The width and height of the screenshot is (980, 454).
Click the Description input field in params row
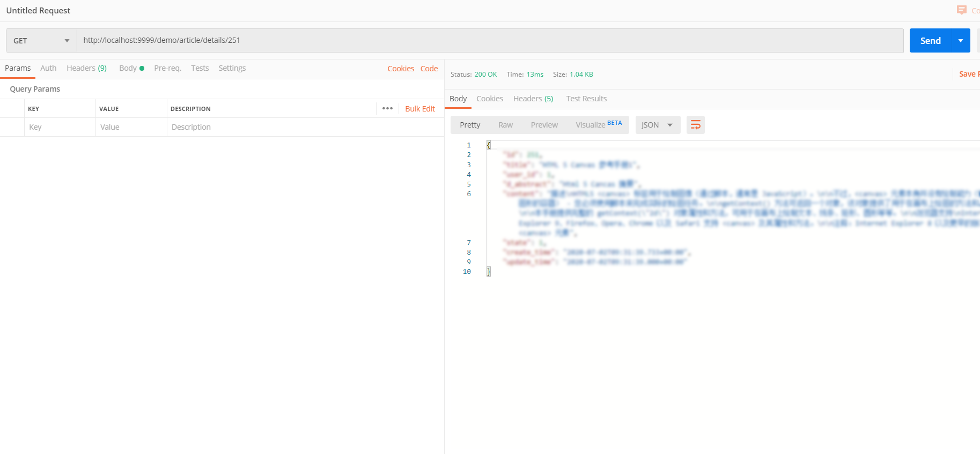[x=305, y=127]
